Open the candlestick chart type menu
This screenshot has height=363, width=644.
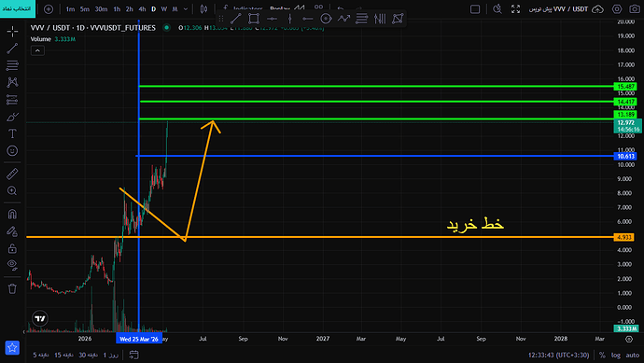(x=203, y=9)
